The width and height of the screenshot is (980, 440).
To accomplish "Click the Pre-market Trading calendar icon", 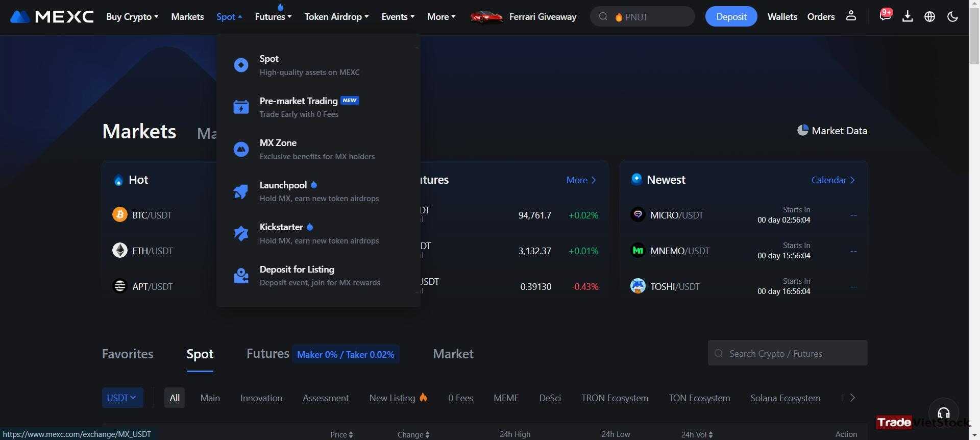I will tap(241, 107).
